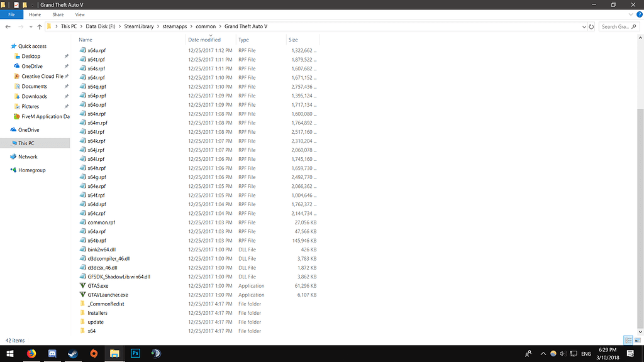Switch to Details view layout icon

click(628, 340)
